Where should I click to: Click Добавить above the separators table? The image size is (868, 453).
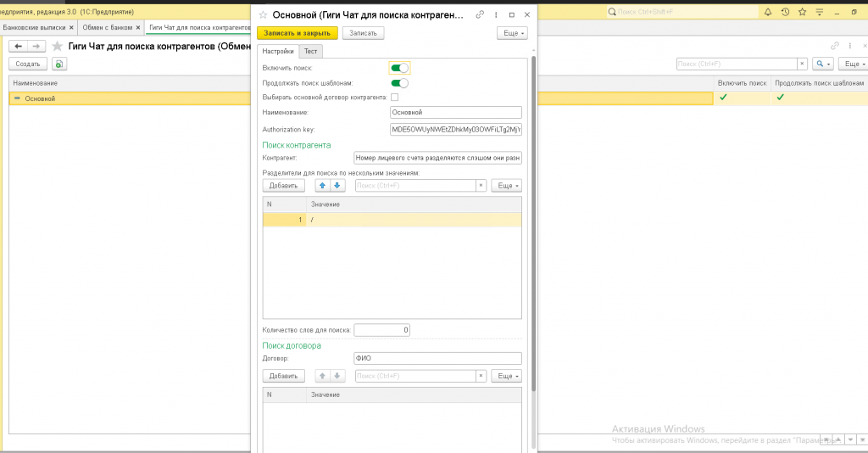tap(283, 185)
